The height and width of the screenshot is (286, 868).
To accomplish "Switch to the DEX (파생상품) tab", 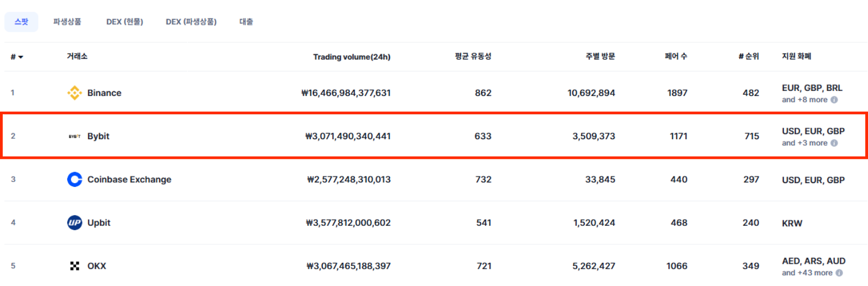I will pyautogui.click(x=191, y=22).
